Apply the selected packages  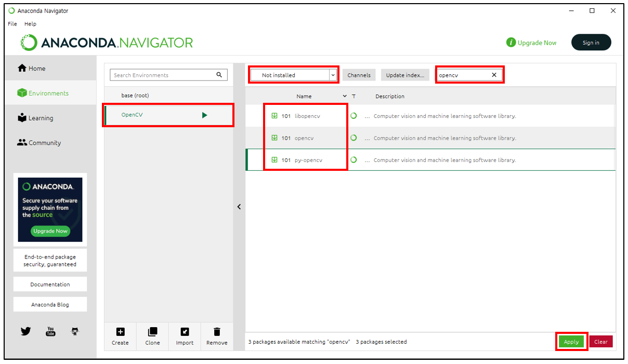pyautogui.click(x=571, y=342)
